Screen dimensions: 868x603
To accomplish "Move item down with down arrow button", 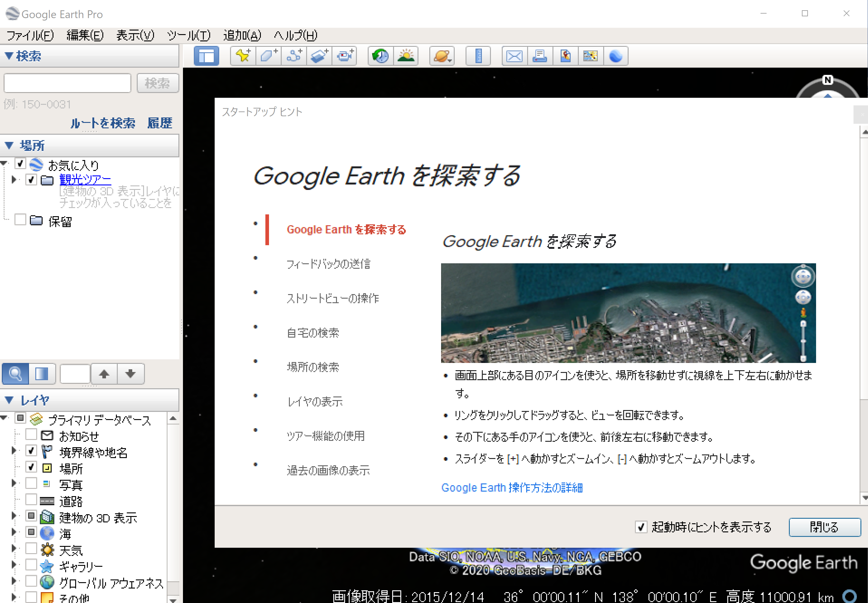I will tap(131, 374).
